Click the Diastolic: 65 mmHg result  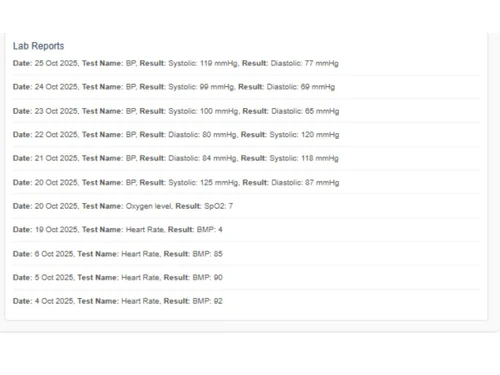(x=305, y=111)
